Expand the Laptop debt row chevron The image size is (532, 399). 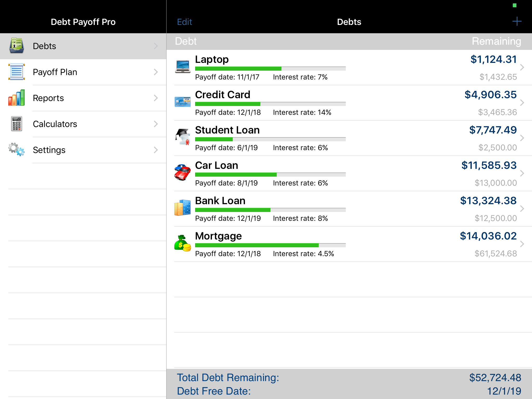(x=522, y=68)
